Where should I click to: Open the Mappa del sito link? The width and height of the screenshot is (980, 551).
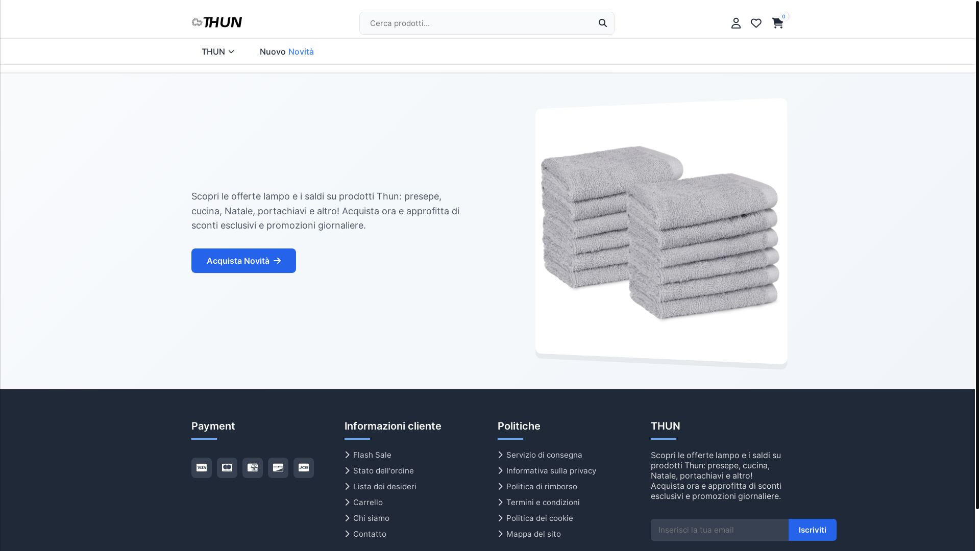(529, 534)
